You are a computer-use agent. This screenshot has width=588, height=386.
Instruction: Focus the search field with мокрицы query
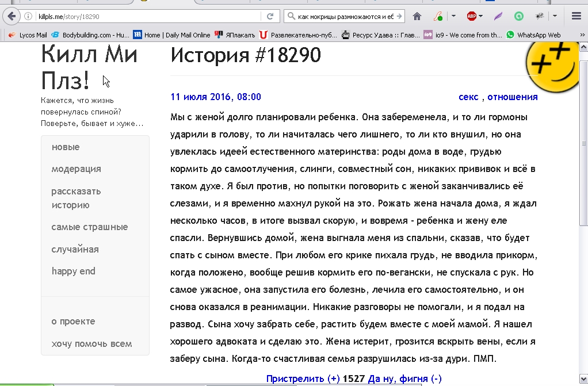(x=345, y=17)
